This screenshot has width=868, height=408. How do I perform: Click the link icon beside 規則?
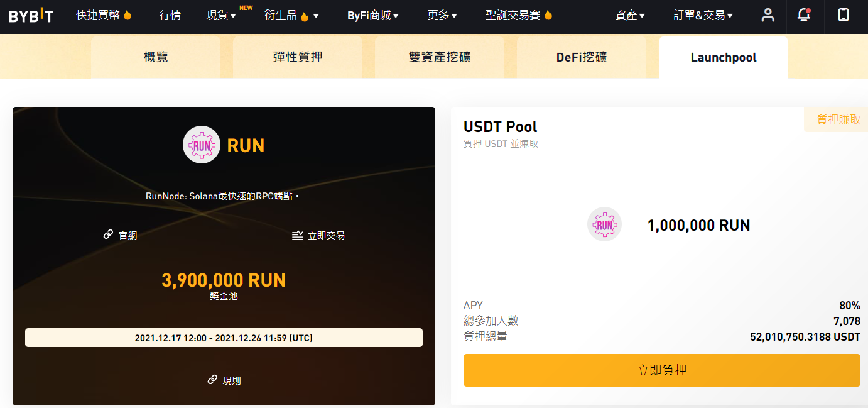point(212,380)
